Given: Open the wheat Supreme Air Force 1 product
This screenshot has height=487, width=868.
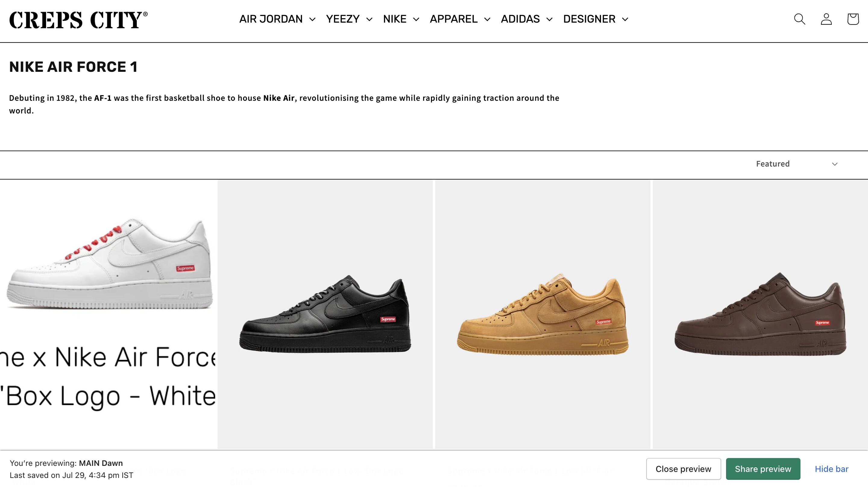Looking at the screenshot, I should pyautogui.click(x=542, y=314).
